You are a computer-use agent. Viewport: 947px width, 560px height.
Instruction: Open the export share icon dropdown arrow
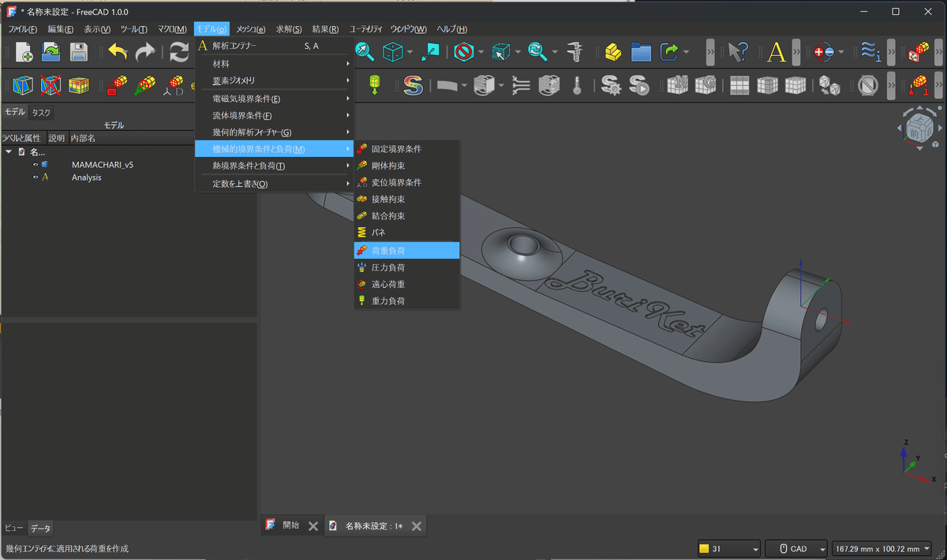click(687, 52)
